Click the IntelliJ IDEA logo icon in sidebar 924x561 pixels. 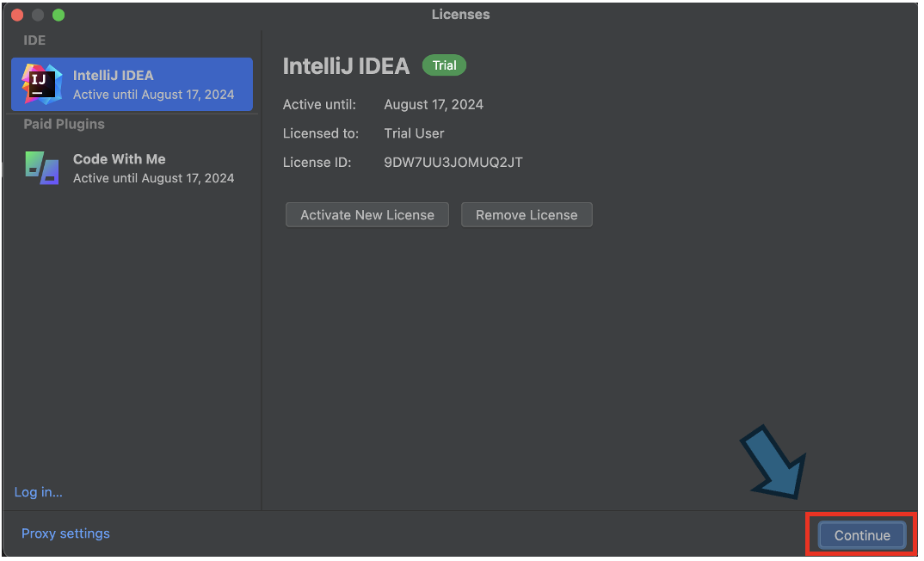point(42,84)
